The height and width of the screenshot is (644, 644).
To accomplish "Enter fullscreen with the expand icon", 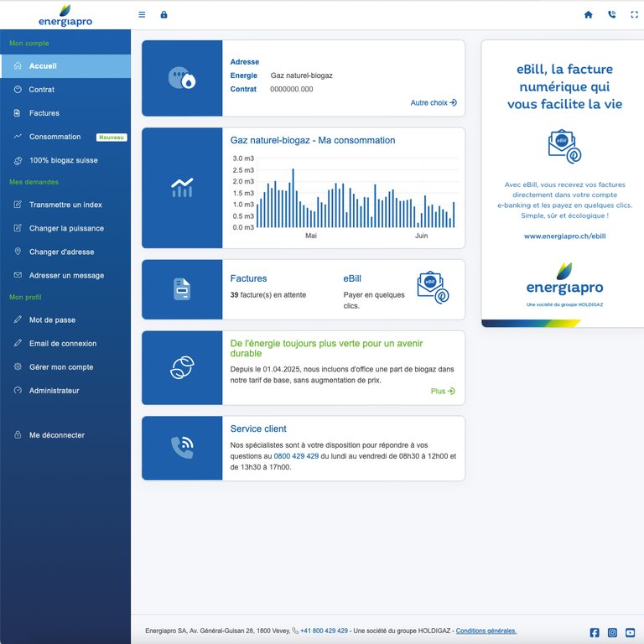I will click(x=634, y=15).
